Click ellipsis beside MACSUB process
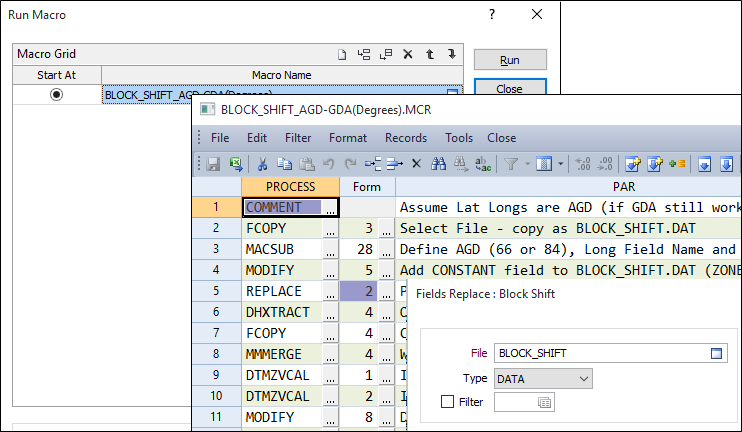 (330, 249)
